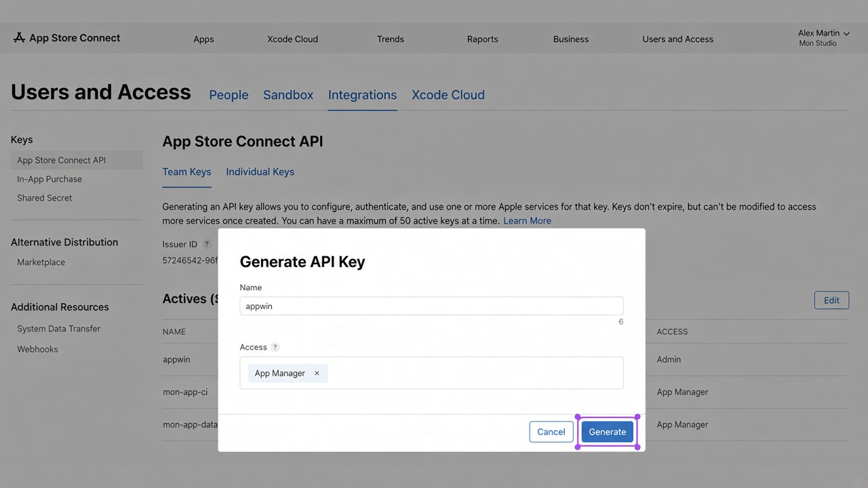Switch to the People tab
This screenshot has width=868, height=488.
pos(229,95)
